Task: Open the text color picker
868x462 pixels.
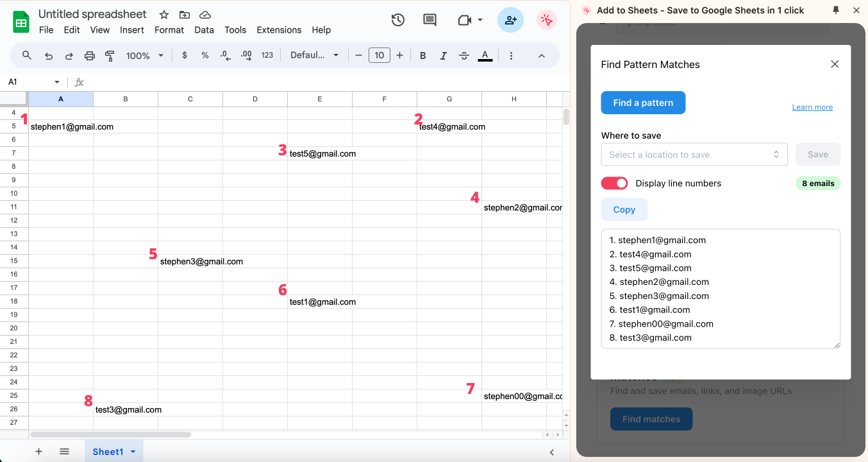Action: tap(485, 56)
